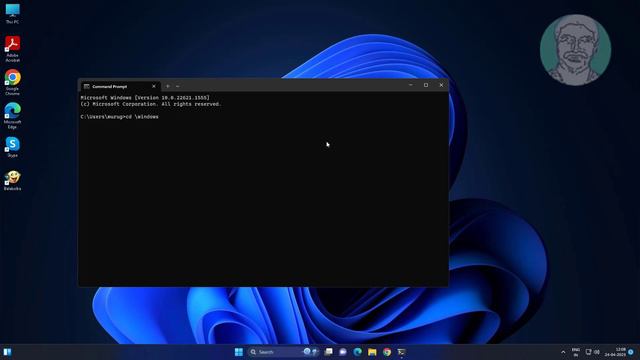This screenshot has width=640, height=360.
Task: Open Google Chrome desktop shortcut
Action: (12, 82)
